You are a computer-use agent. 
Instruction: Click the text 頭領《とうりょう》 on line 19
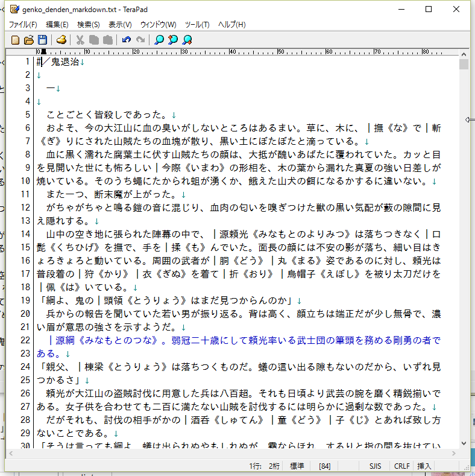(x=145, y=300)
